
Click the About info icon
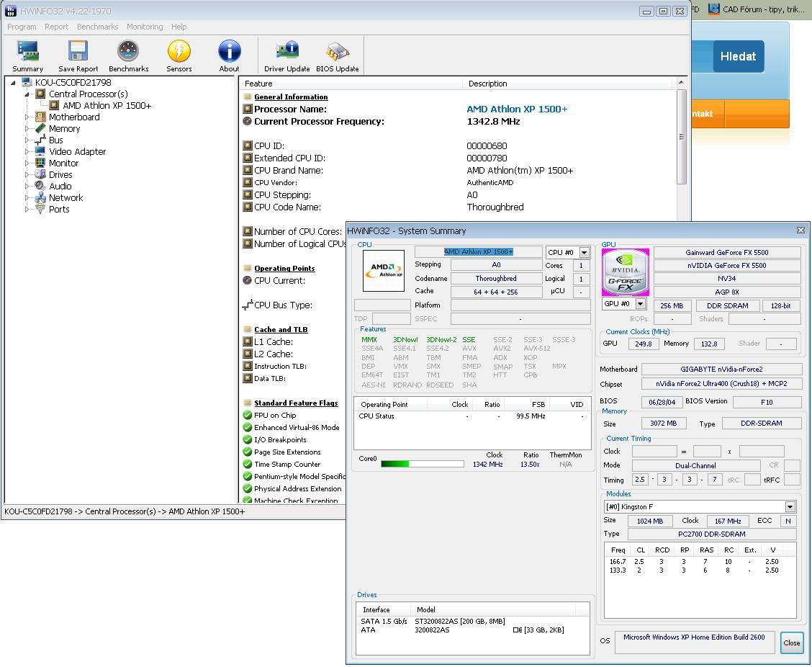(230, 51)
